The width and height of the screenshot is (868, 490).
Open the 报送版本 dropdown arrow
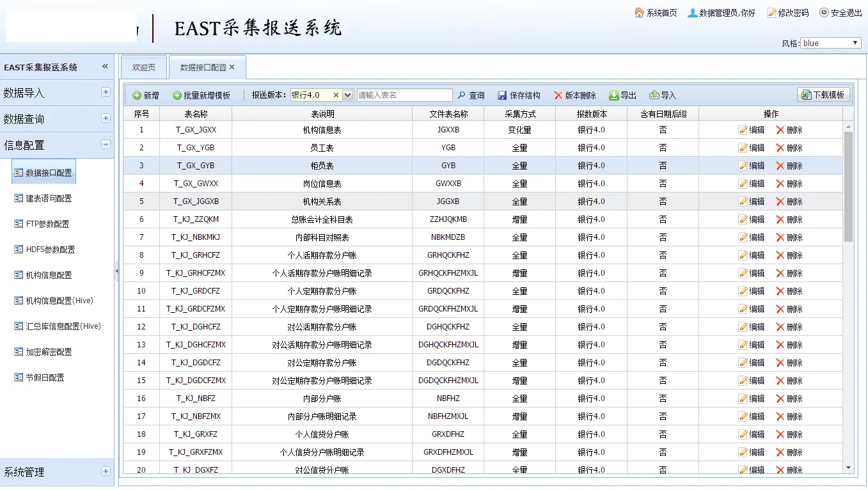pos(348,95)
